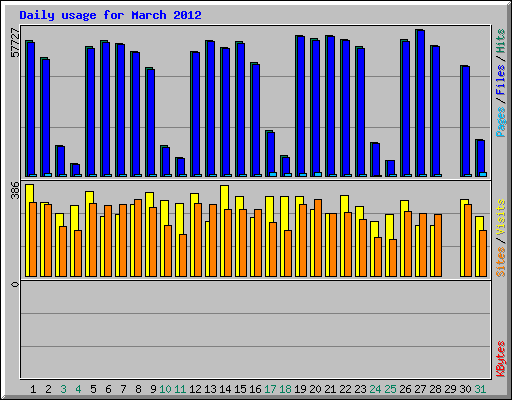512x400 pixels.
Task: Click the orange sites bar for day 1
Action: 33,239
